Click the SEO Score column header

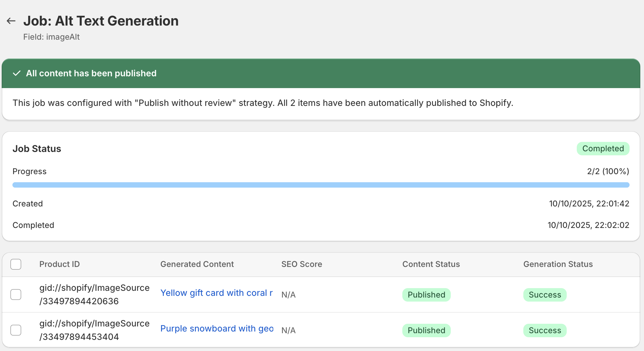(x=301, y=264)
